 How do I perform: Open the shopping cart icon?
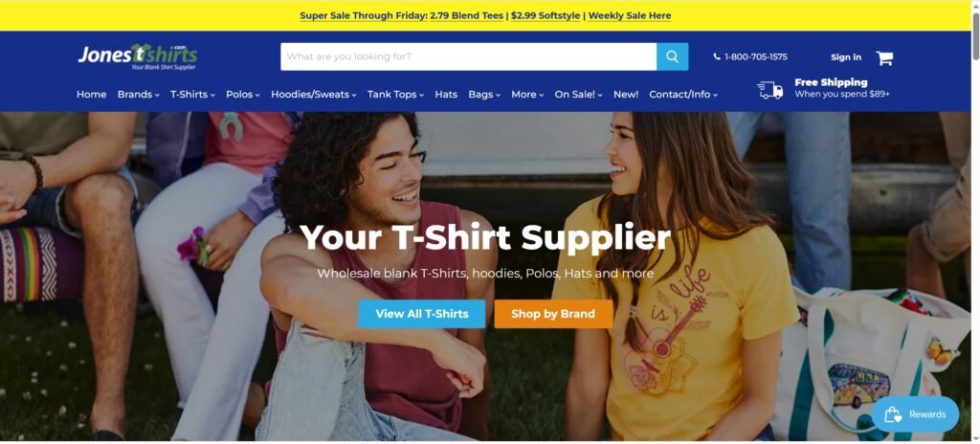click(x=884, y=58)
